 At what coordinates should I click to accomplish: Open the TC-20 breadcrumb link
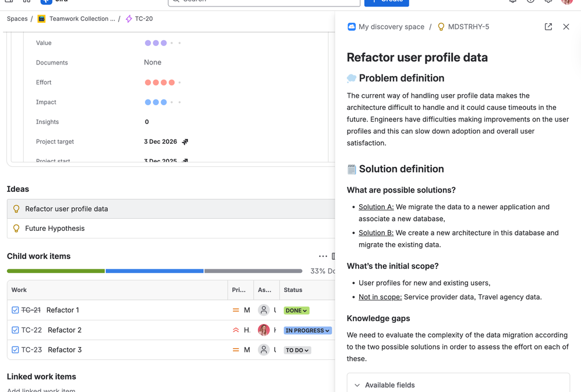tap(144, 19)
